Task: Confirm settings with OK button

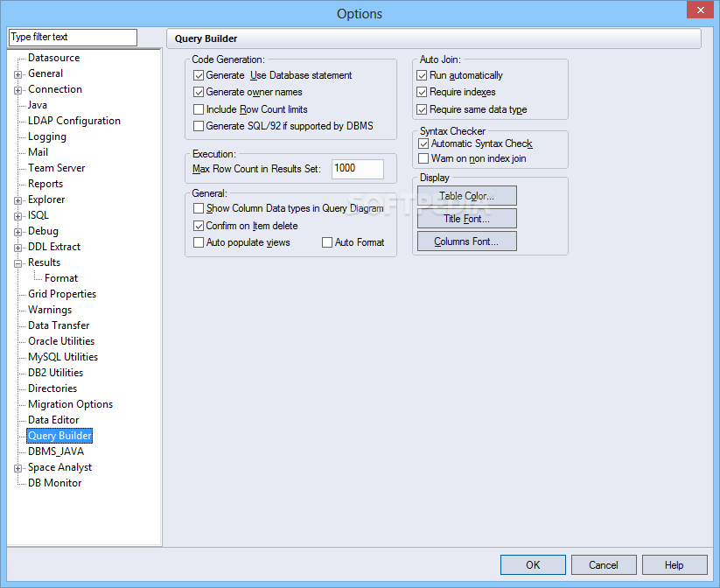Action: tap(533, 565)
